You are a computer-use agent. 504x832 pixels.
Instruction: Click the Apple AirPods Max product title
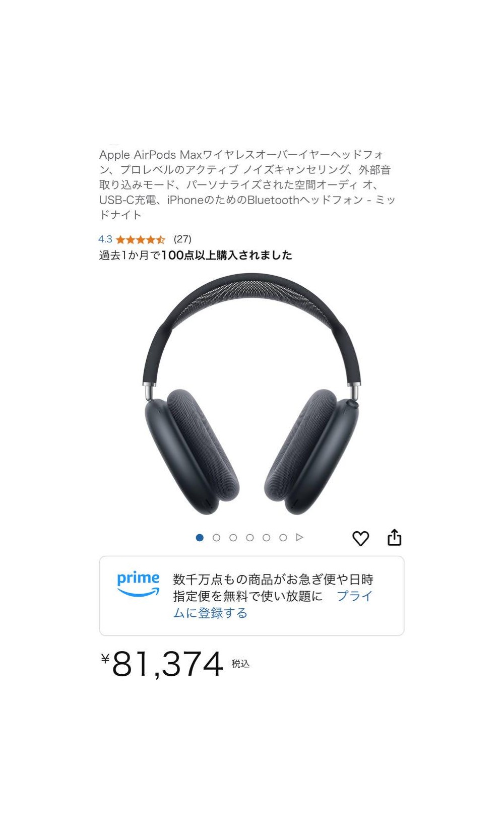tap(247, 184)
